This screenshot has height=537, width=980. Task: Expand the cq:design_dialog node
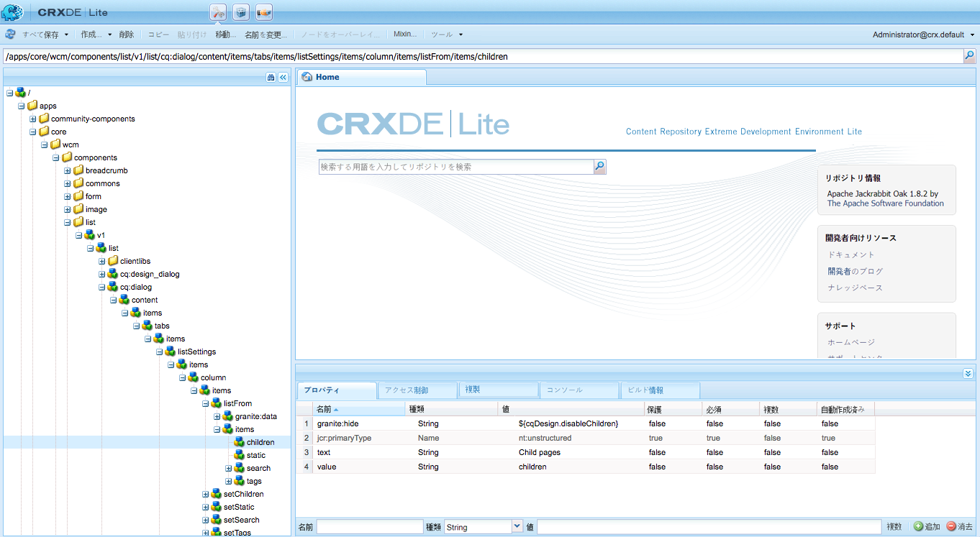point(102,274)
